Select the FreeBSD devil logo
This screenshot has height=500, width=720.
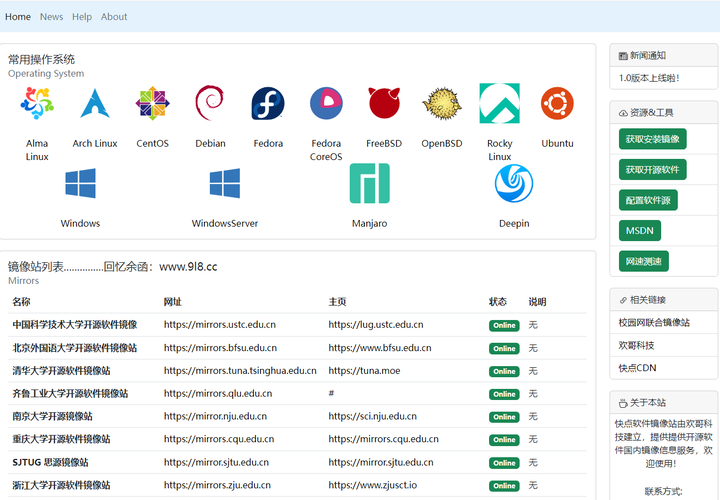[x=384, y=103]
